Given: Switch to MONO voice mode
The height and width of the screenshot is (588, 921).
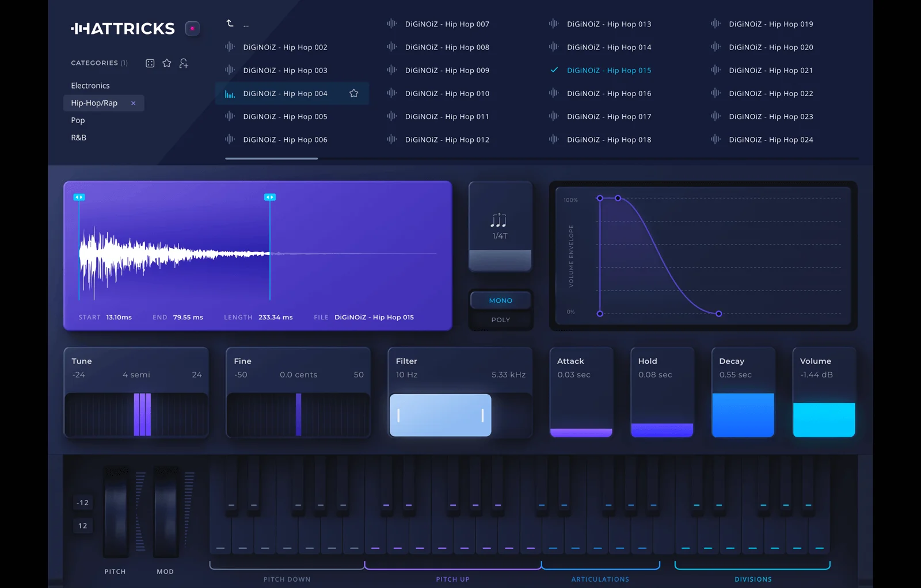Looking at the screenshot, I should [x=501, y=300].
